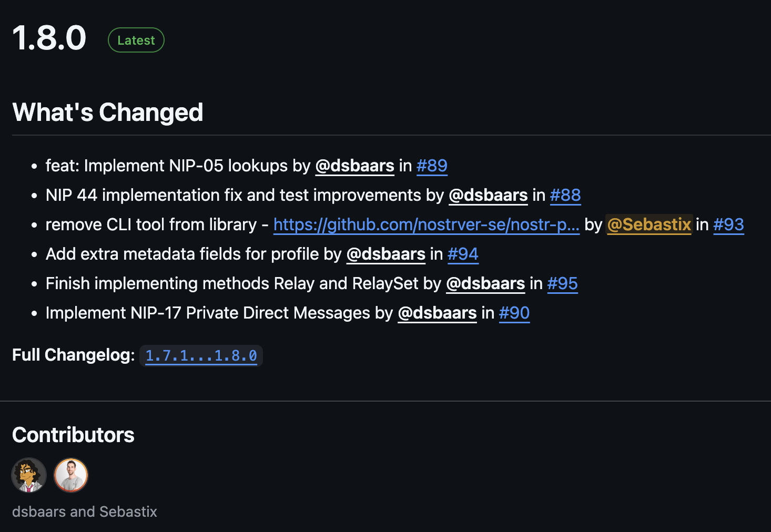Open pull request #94 link
The image size is (771, 532).
[x=463, y=254]
